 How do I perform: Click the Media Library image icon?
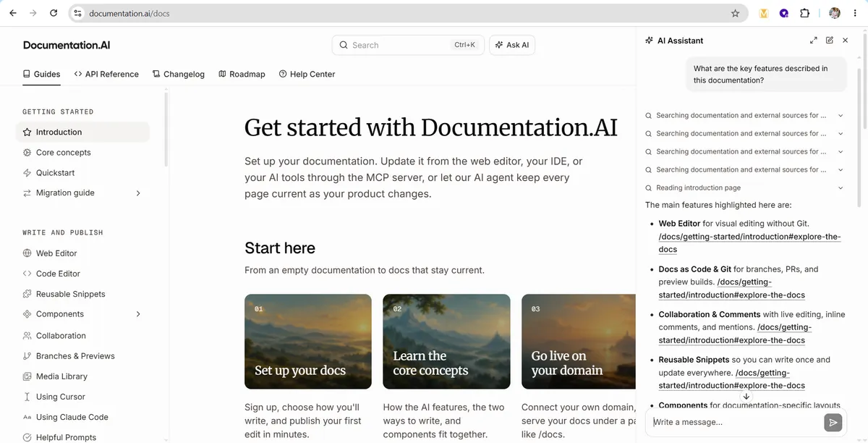pyautogui.click(x=27, y=376)
